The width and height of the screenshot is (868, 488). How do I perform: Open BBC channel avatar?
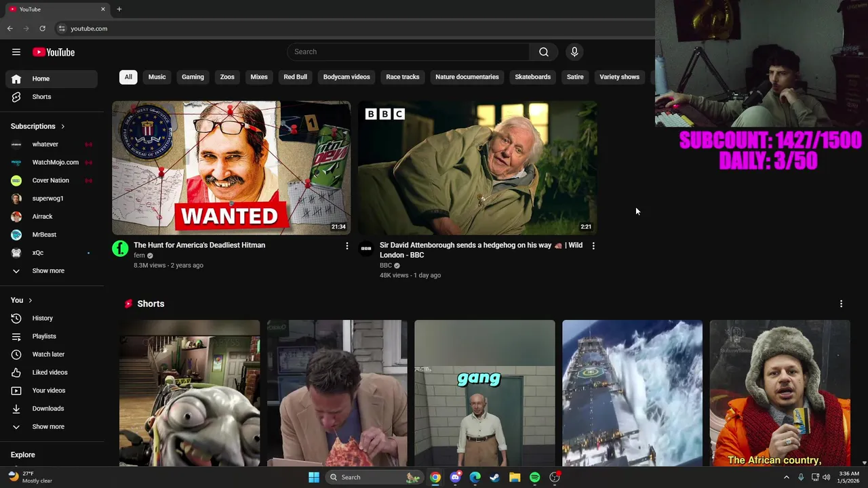(366, 249)
